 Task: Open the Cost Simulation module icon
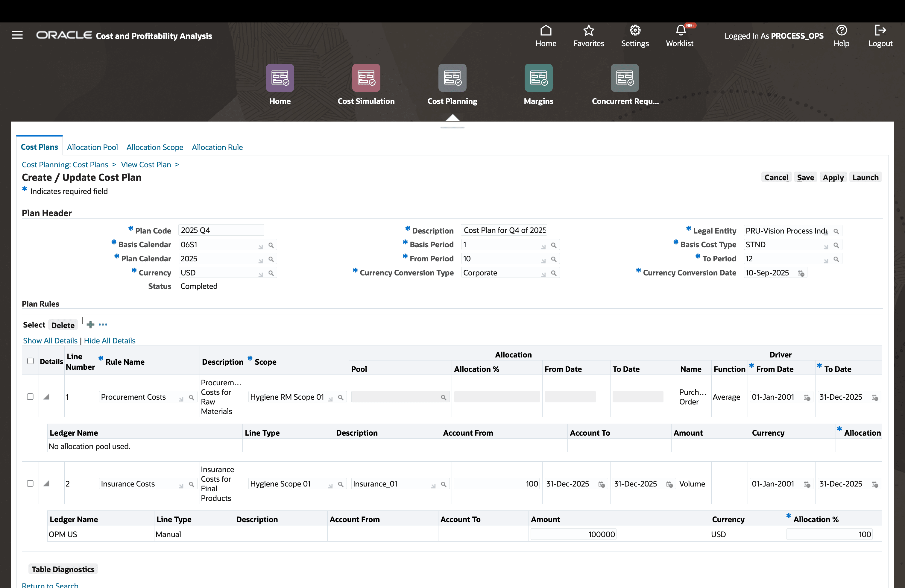click(366, 78)
